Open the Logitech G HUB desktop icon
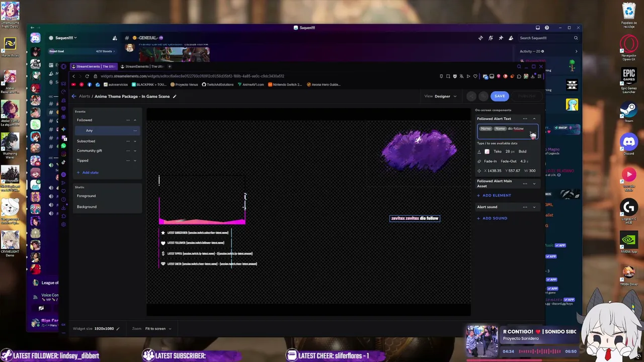 click(629, 211)
